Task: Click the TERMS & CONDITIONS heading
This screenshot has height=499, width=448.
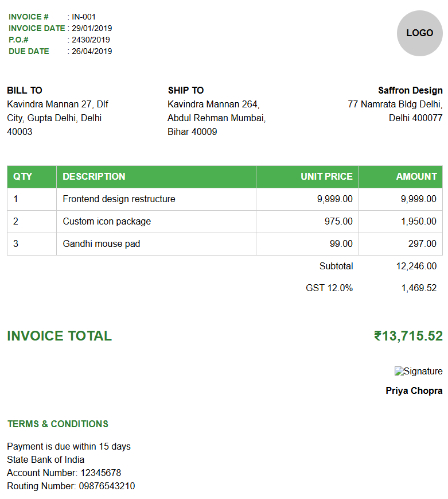Action: pos(58,424)
